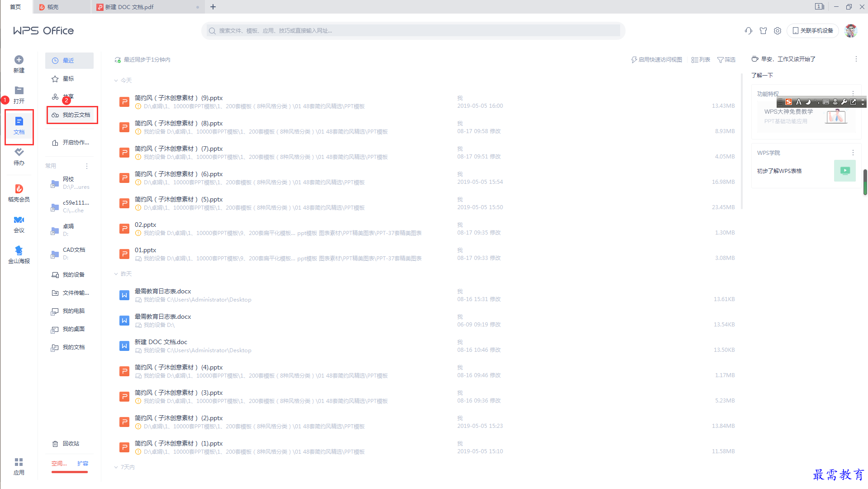Select 最近 recent list
The height and width of the screenshot is (489, 868).
point(69,61)
